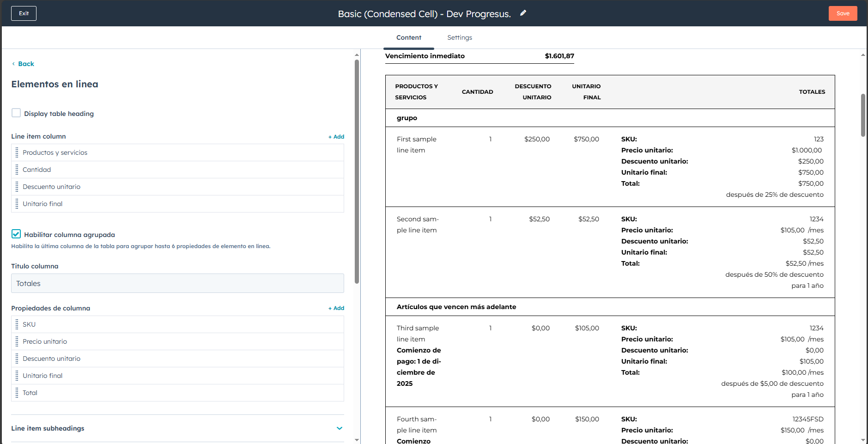The height and width of the screenshot is (444, 868).
Task: Click PRODUCTOS Y SERVICIOS header in preview
Action: 416,92
